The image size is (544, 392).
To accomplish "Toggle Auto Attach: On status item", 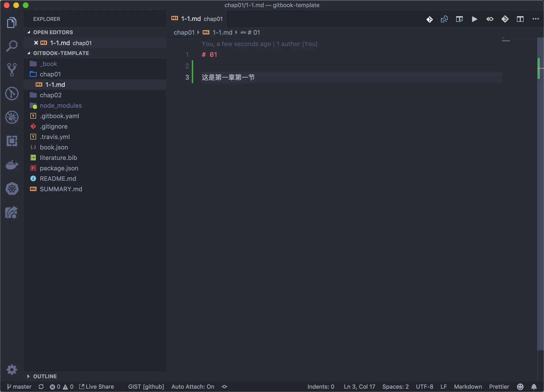I will [192, 387].
